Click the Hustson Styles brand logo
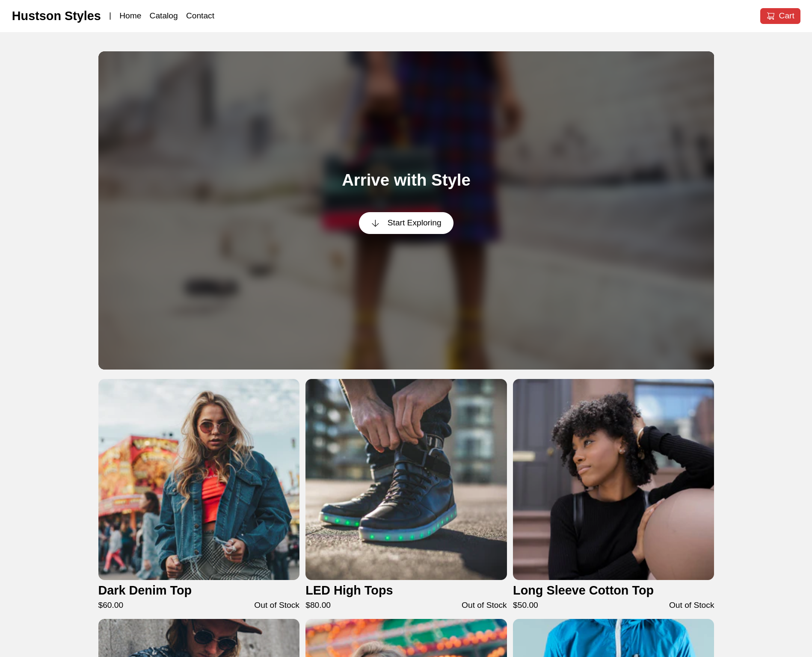This screenshot has height=657, width=812. [56, 16]
